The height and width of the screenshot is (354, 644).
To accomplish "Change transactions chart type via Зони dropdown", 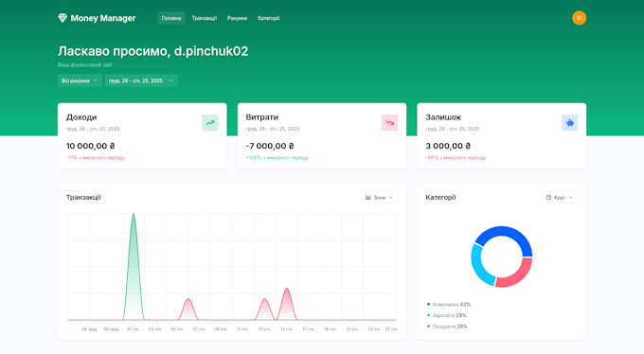I will [380, 198].
